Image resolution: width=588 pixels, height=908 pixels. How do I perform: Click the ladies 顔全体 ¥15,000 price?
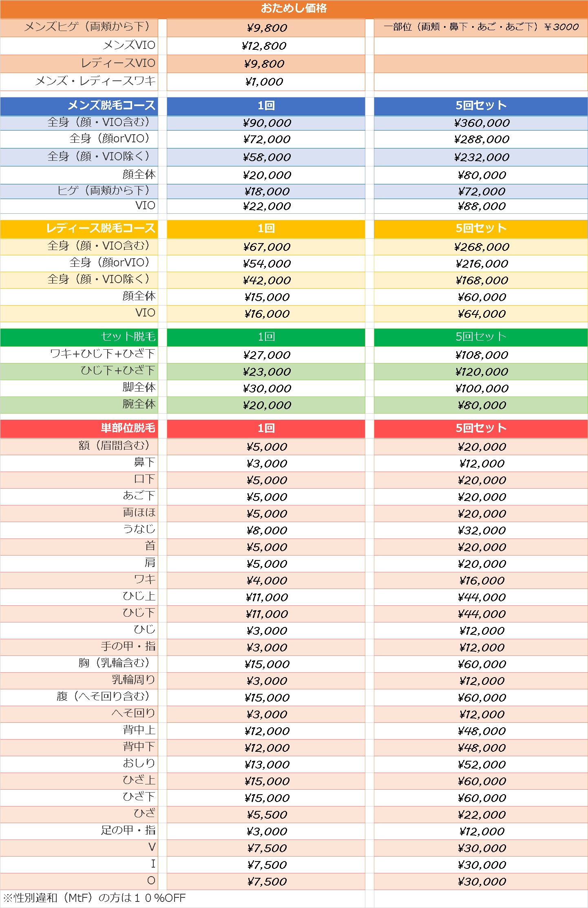267,297
